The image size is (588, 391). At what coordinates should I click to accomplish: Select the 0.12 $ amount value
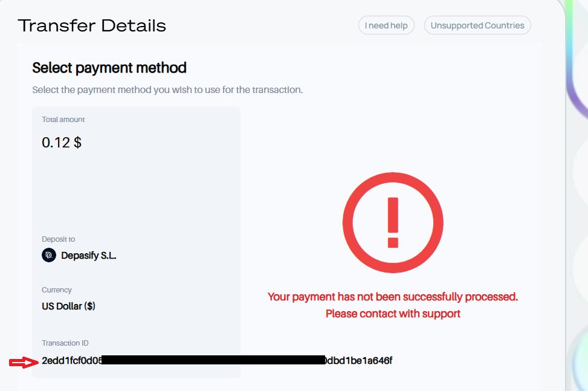click(x=62, y=143)
